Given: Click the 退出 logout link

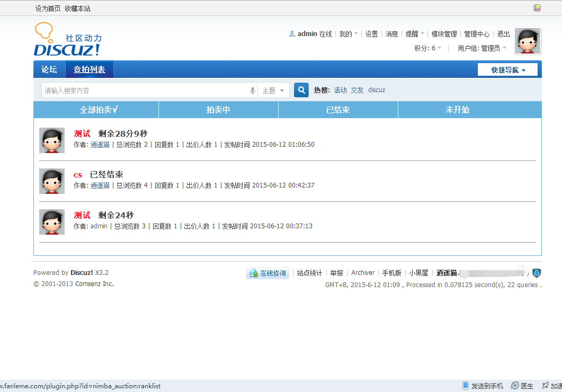Looking at the screenshot, I should tap(503, 34).
